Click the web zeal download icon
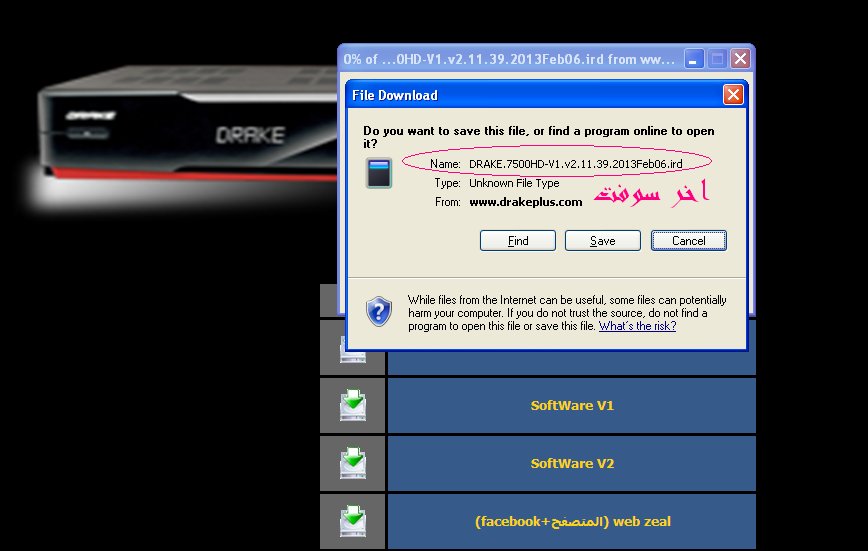868x551 pixels. (x=353, y=521)
